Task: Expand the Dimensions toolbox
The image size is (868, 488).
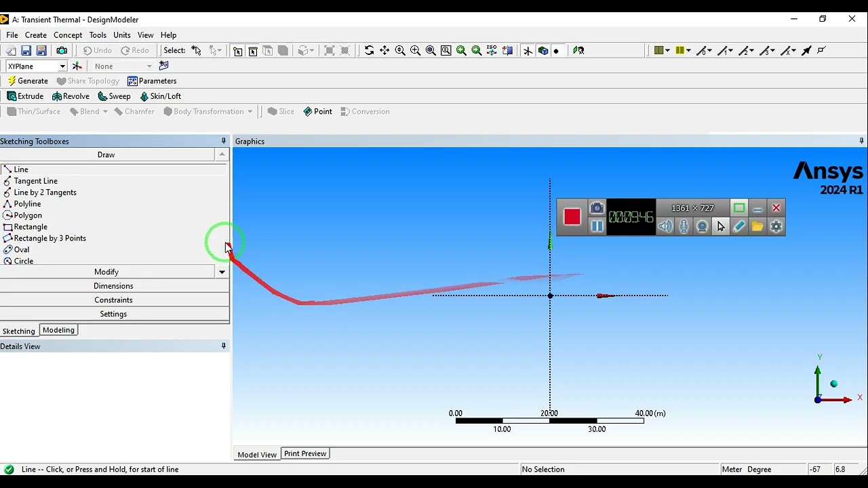Action: 114,286
